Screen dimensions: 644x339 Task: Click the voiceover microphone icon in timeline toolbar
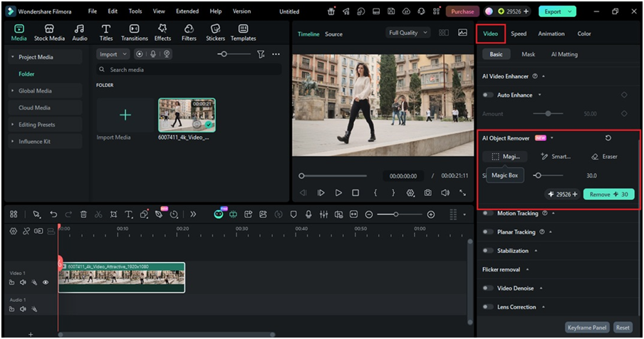[x=308, y=214]
